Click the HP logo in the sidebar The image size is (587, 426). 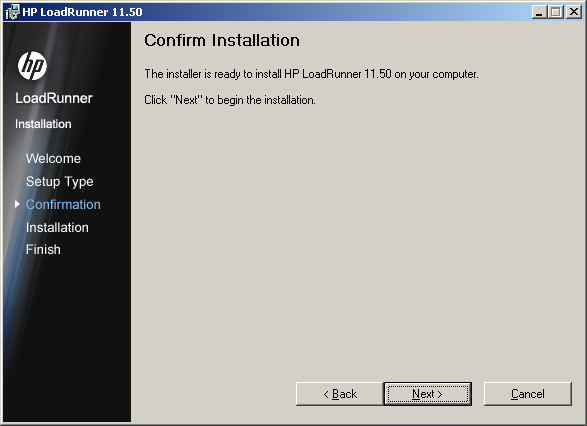pos(32,66)
